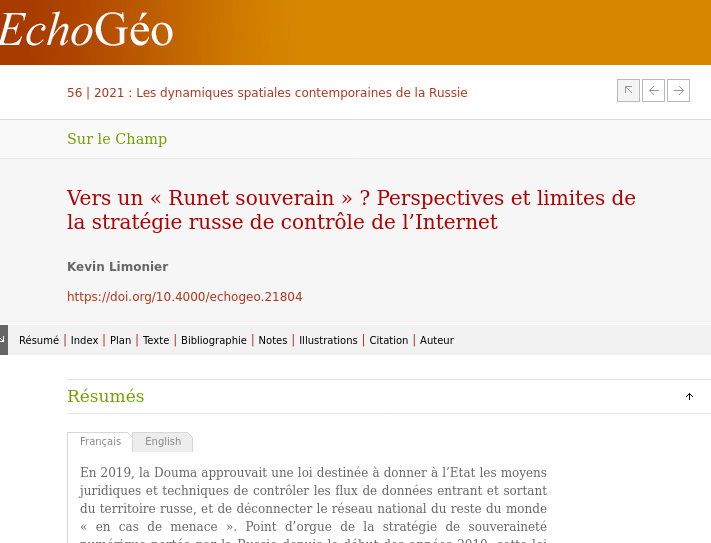Select the Français abstract tab

coord(100,442)
